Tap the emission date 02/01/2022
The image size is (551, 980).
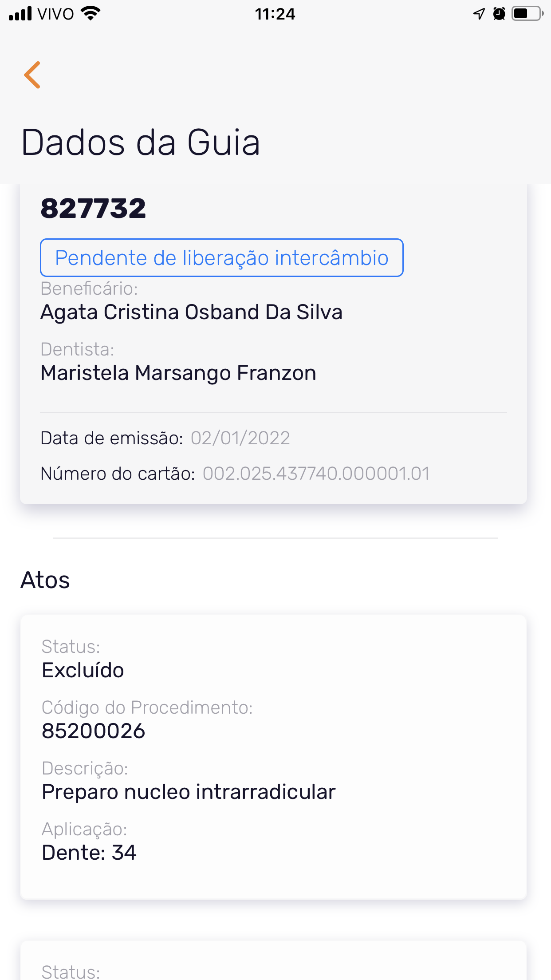240,438
